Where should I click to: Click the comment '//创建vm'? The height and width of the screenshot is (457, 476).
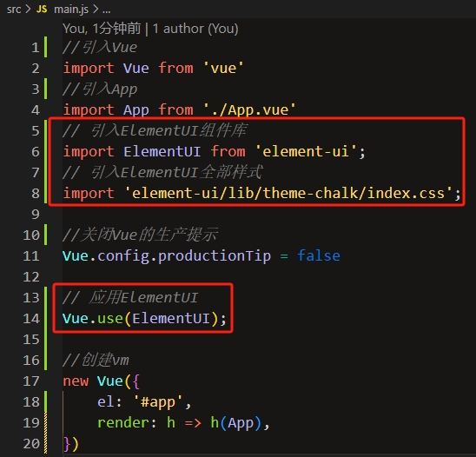click(x=96, y=360)
